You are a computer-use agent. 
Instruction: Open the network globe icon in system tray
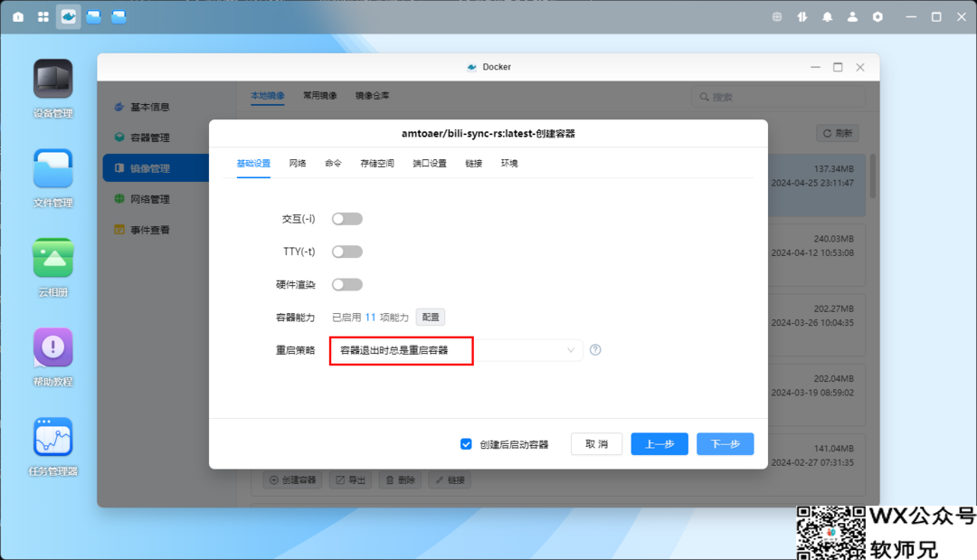point(777,17)
